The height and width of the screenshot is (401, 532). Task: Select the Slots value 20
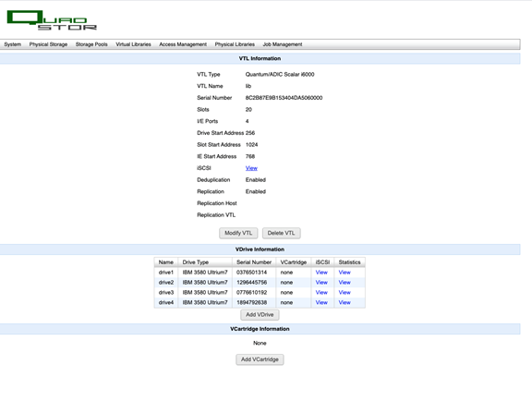click(248, 110)
